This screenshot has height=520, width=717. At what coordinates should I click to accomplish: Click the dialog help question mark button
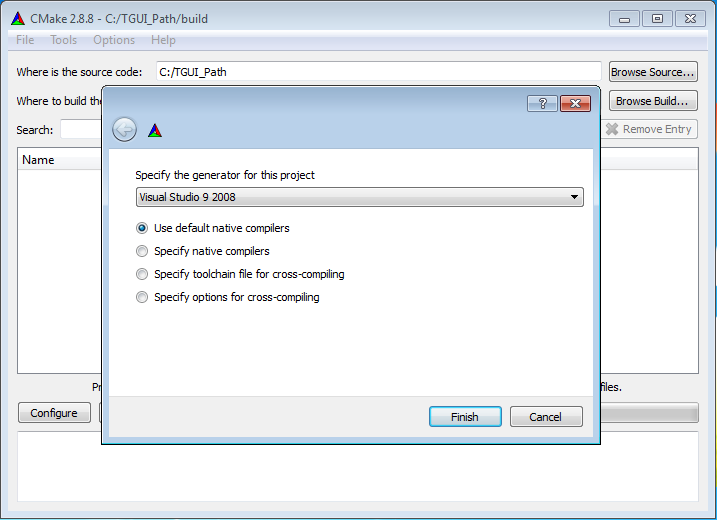point(542,103)
